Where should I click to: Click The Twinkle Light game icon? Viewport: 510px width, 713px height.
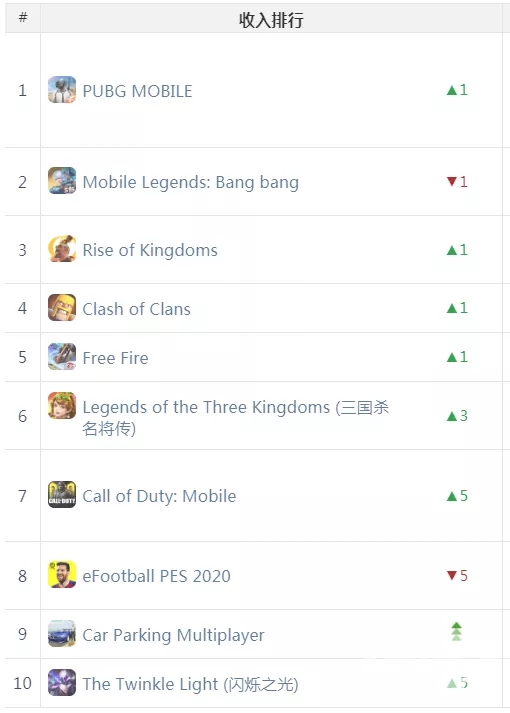pos(62,683)
